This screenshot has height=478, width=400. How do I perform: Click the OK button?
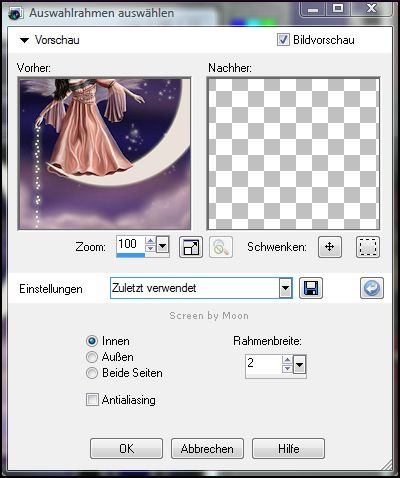[126, 449]
